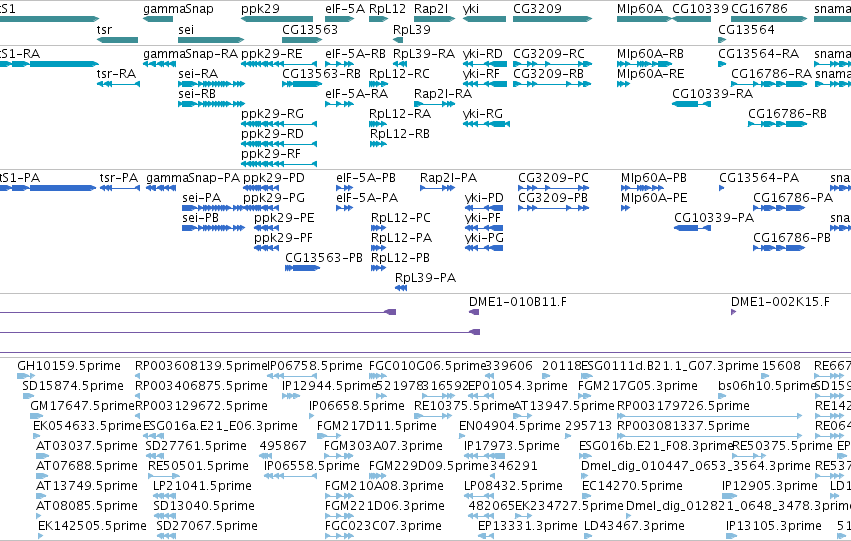The width and height of the screenshot is (851, 541).
Task: Click transcript label Mlp60A-RE
Action: click(650, 74)
